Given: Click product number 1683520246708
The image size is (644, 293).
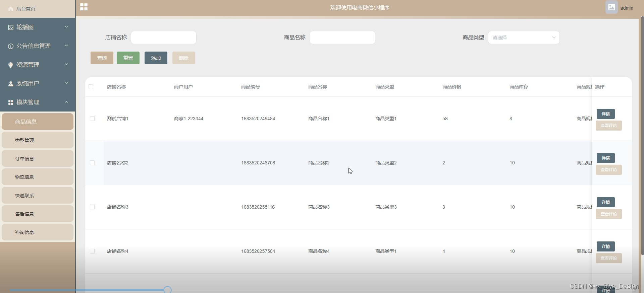Looking at the screenshot, I should 258,163.
